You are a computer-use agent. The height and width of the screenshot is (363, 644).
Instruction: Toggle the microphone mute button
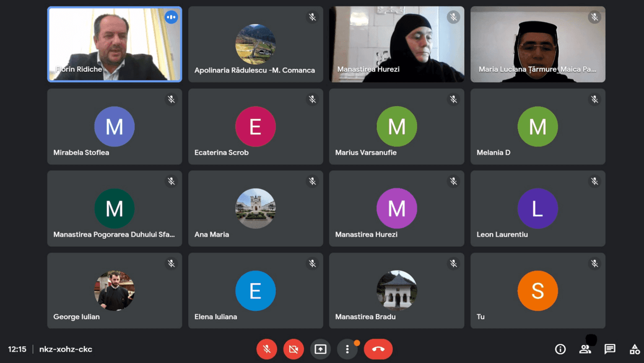click(267, 349)
